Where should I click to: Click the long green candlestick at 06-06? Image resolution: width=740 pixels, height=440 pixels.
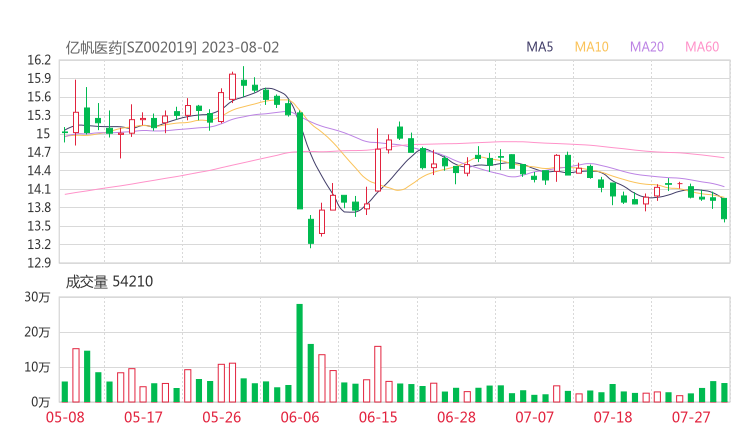pyautogui.click(x=300, y=161)
